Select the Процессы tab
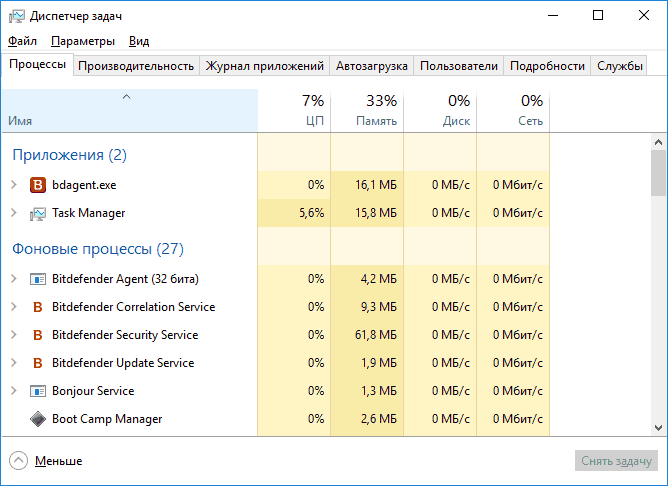Screen dimensions: 668x486 [x=37, y=65]
